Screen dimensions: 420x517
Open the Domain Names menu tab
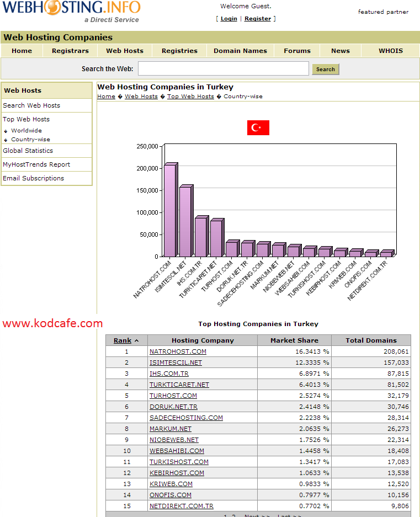pyautogui.click(x=240, y=51)
